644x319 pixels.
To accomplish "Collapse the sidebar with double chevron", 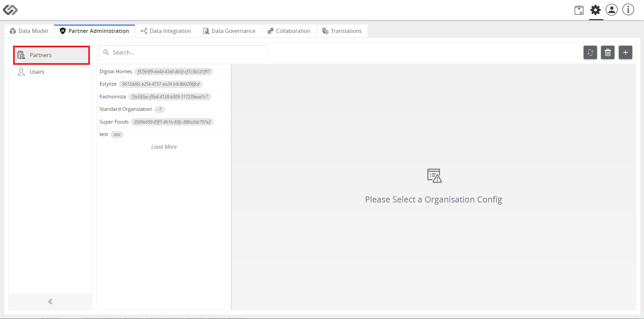I will pyautogui.click(x=50, y=302).
